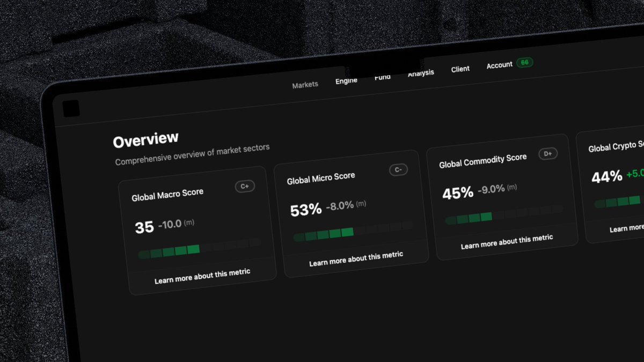
Task: Click the -9.0% monthly change value
Action: 491,189
